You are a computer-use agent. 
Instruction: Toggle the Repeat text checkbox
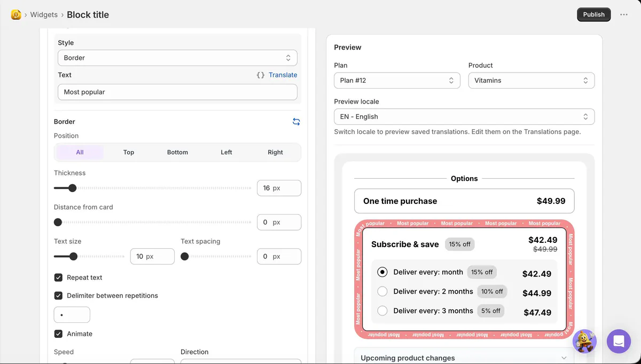[x=59, y=278]
